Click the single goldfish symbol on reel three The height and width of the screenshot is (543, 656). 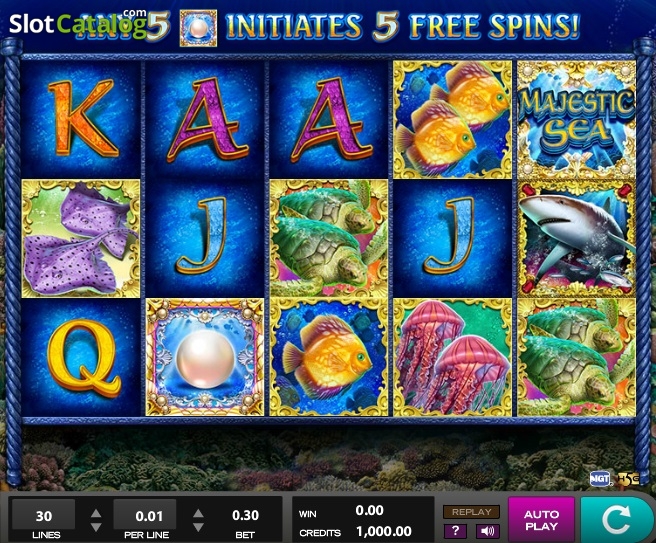coord(328,357)
